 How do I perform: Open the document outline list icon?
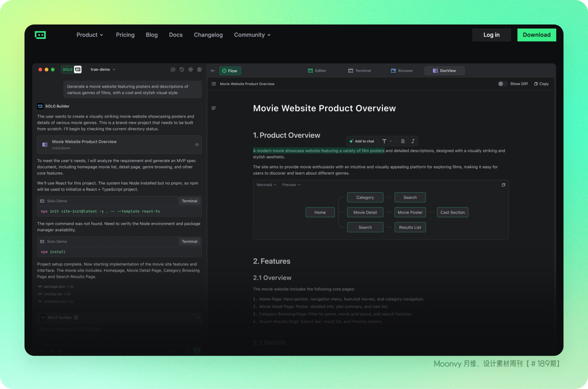[214, 108]
